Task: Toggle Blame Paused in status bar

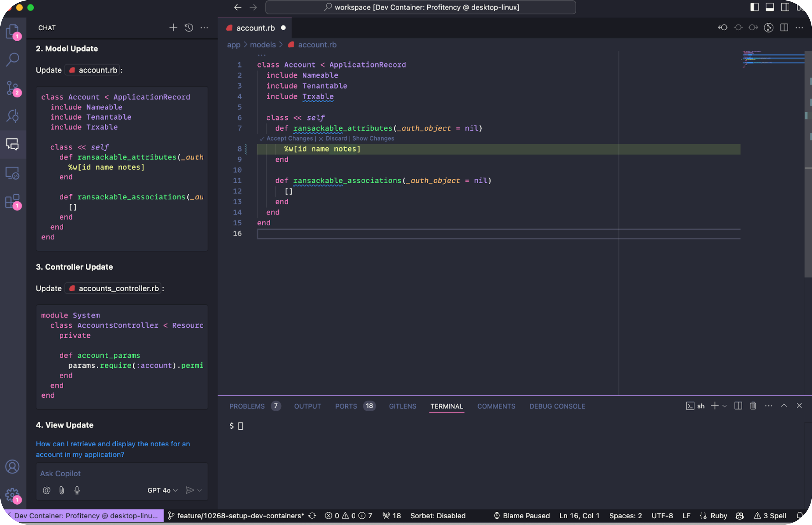Action: [x=522, y=516]
